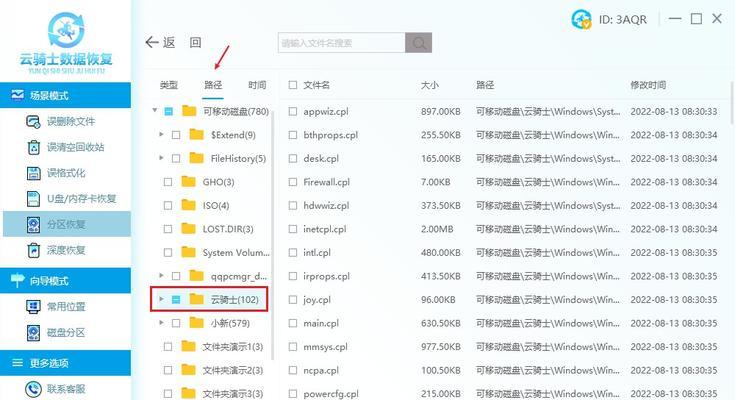Switch to the 时间 tab
Viewport: 735px width, 400px height.
pos(257,85)
